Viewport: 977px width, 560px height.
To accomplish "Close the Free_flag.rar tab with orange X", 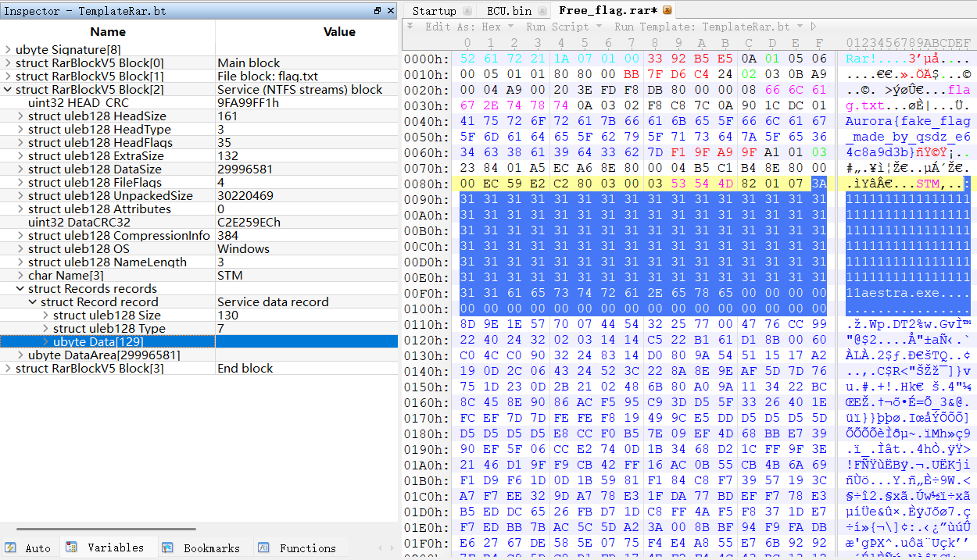I will click(x=667, y=10).
